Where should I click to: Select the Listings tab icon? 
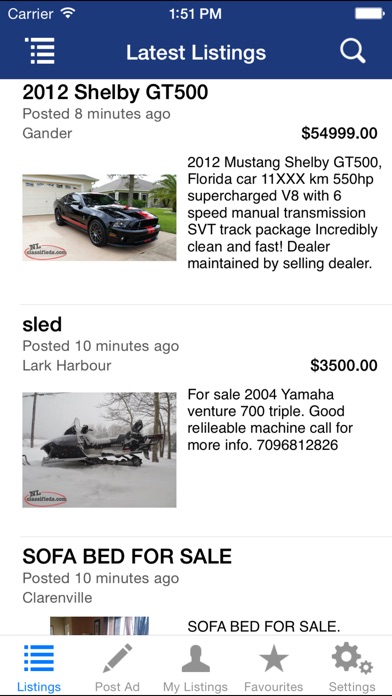[39, 658]
